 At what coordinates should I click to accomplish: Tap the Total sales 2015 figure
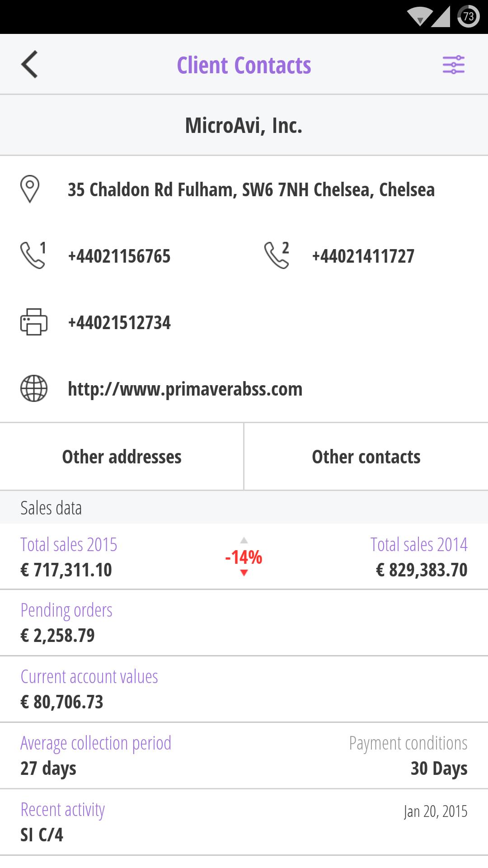tap(66, 570)
